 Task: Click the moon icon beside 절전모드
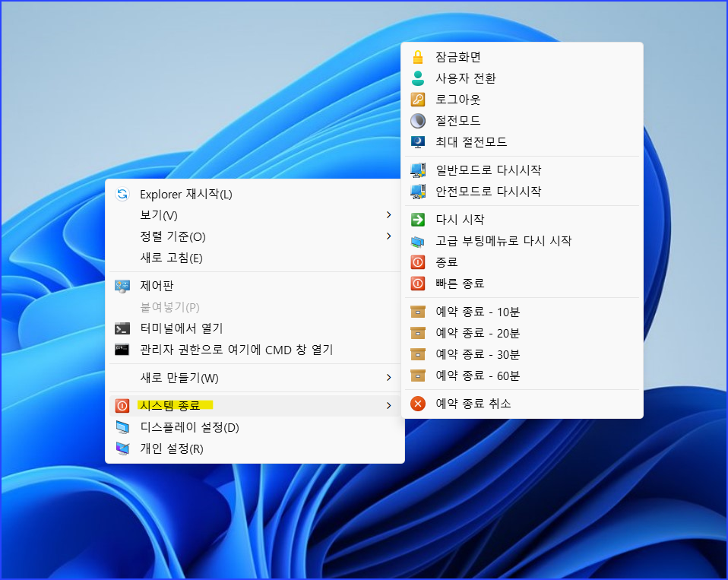[x=418, y=121]
